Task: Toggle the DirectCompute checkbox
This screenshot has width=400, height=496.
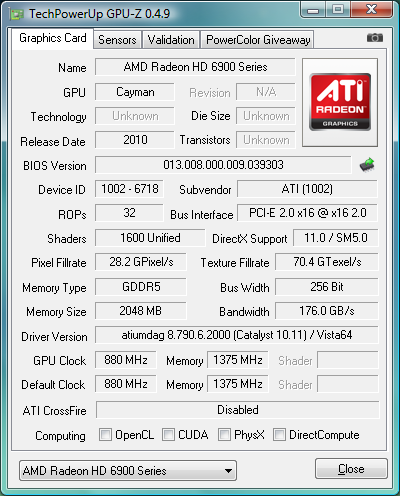Action: point(279,435)
